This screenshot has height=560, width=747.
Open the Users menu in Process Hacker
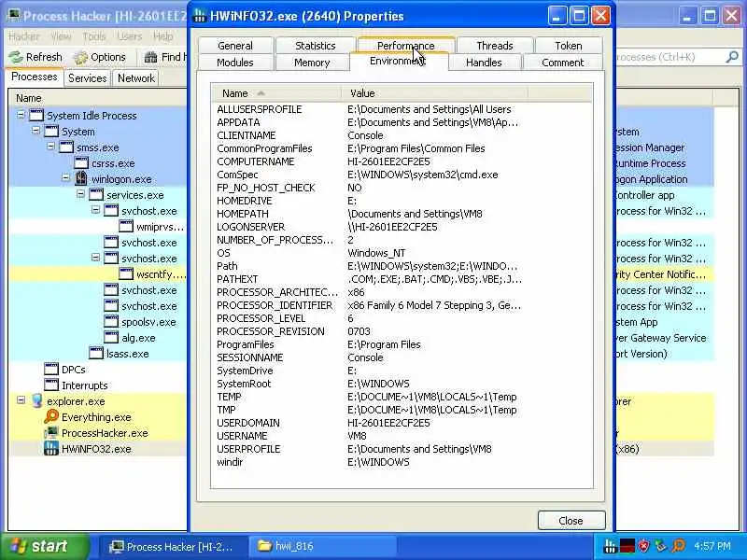[x=129, y=36]
